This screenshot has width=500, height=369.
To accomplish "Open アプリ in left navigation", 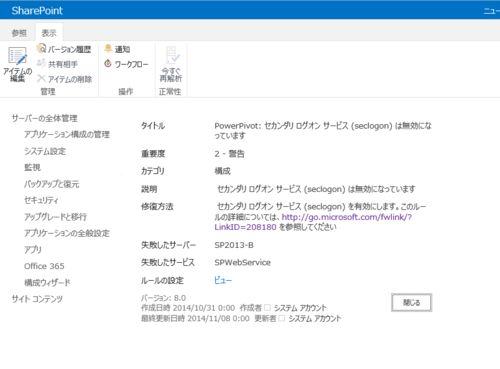I will point(33,250).
